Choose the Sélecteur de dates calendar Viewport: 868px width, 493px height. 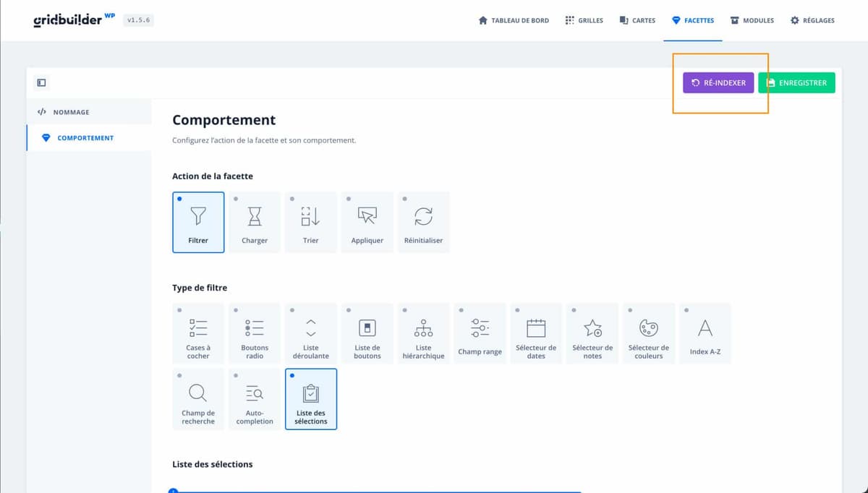(536, 333)
